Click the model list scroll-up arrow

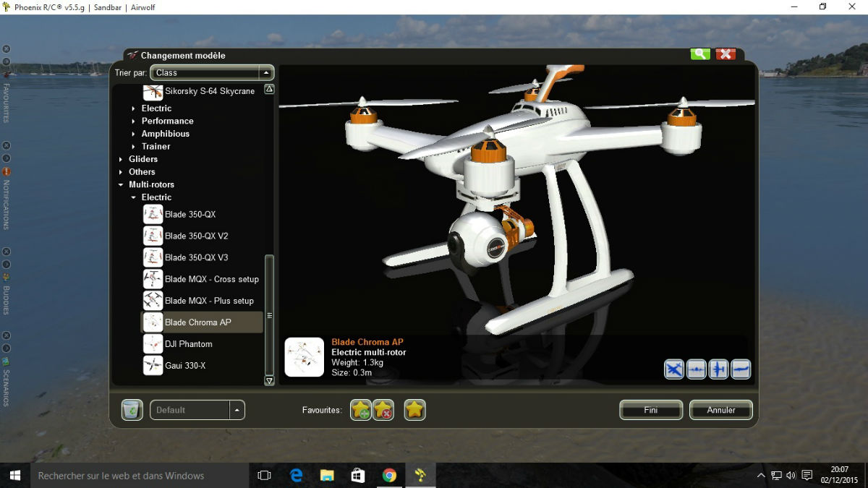pos(269,90)
